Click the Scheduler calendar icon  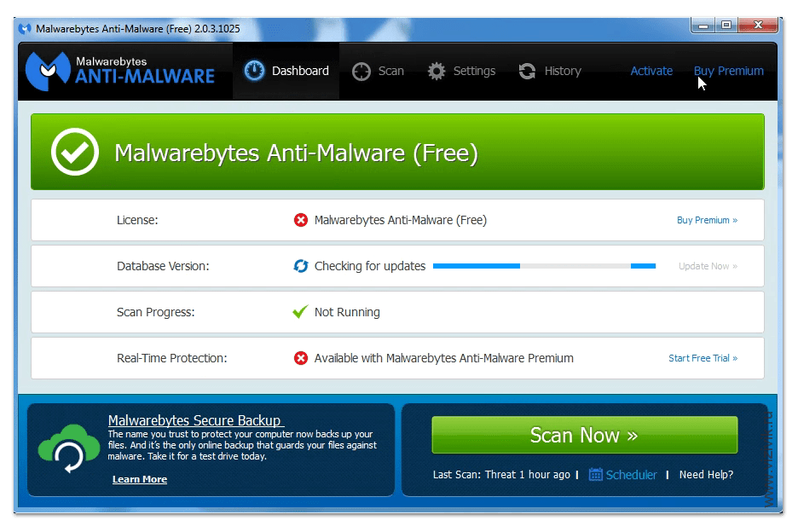[595, 475]
